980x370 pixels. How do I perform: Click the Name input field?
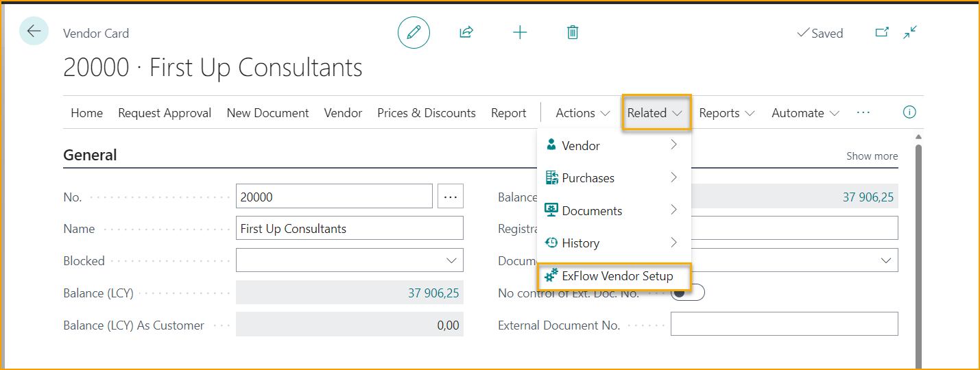(x=350, y=229)
